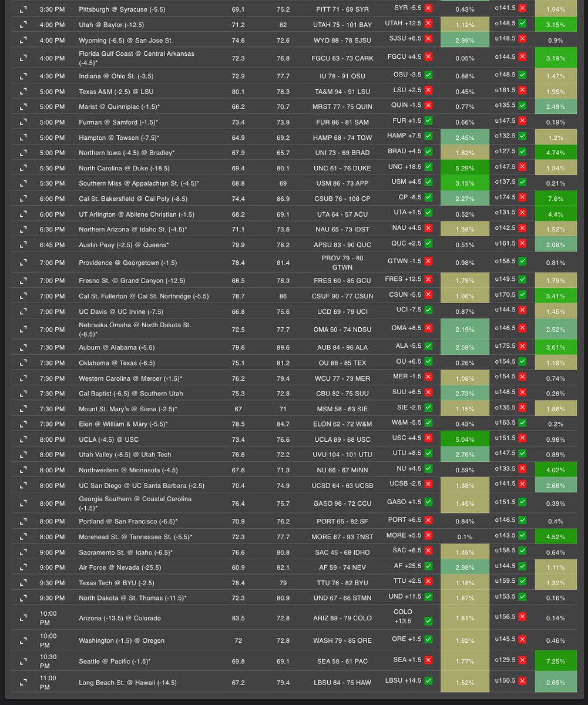Expand the Northern Arizona @ Idaho St. row
588x705 pixels.
[23, 229]
